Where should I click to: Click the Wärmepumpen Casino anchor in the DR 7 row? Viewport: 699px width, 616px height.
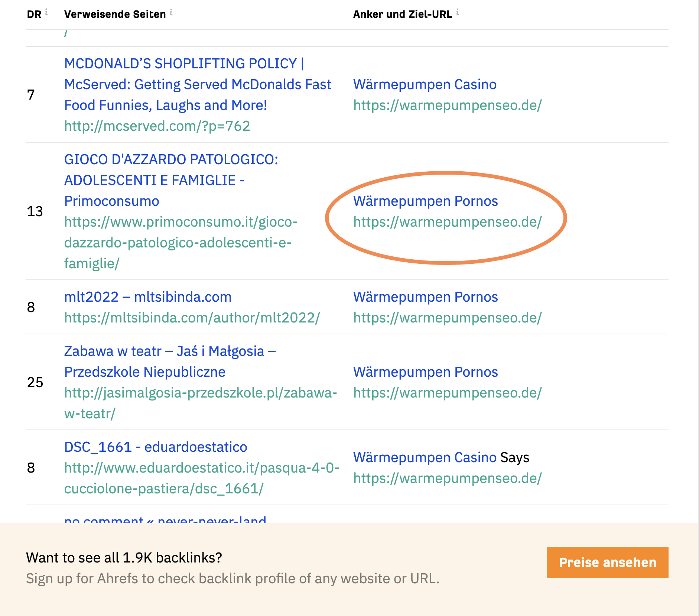[425, 84]
